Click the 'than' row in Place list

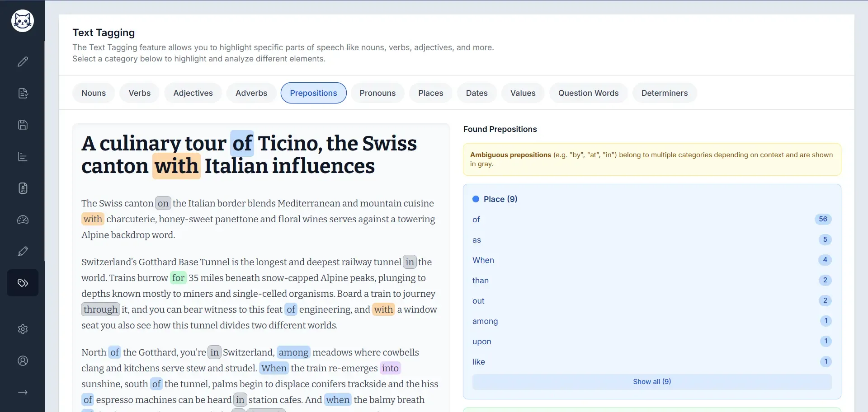click(x=652, y=281)
